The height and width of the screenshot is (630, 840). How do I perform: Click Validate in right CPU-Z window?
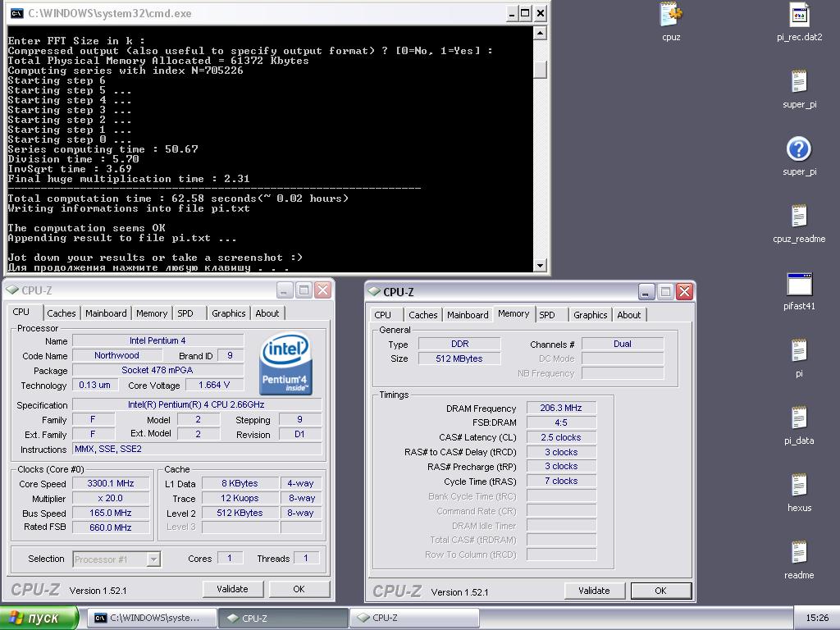[x=594, y=591]
